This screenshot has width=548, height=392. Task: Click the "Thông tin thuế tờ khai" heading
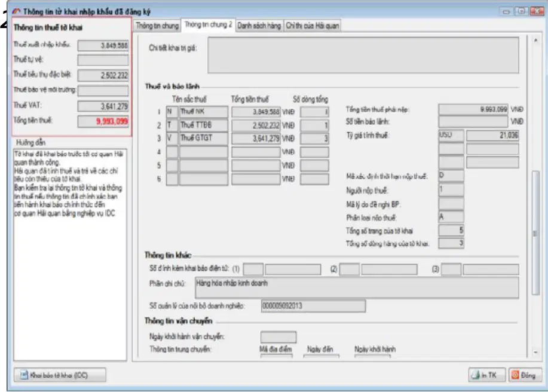coord(48,27)
